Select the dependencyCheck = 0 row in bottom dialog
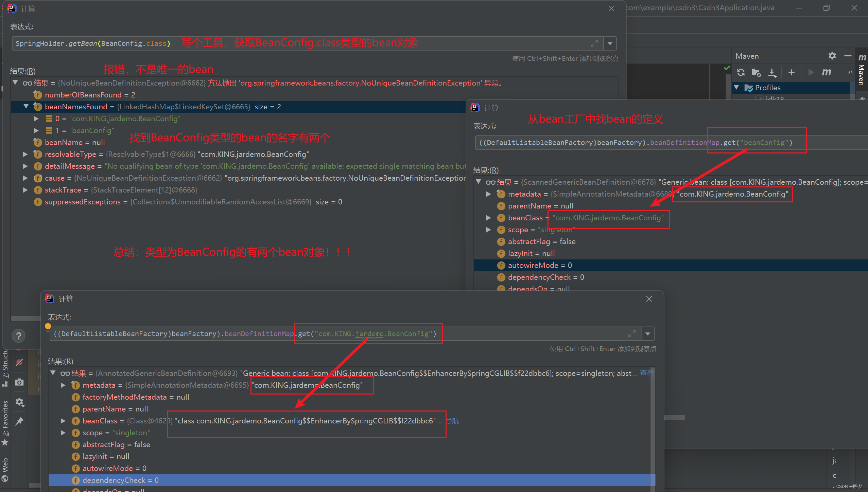This screenshot has width=868, height=492. [349, 480]
